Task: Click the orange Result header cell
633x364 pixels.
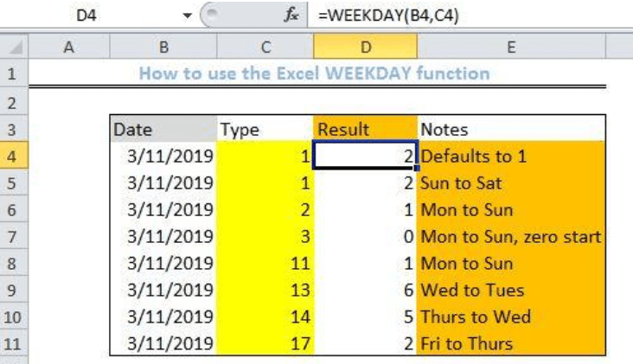Action: click(x=363, y=130)
